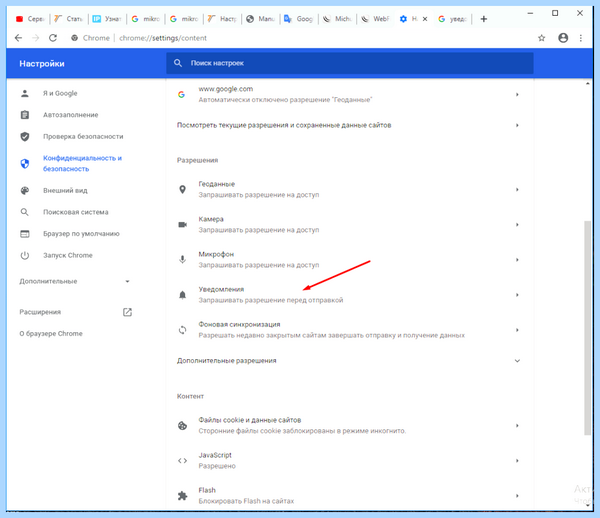The width and height of the screenshot is (600, 518).
Task: Switch to the WebF browser tab
Action: 376,19
